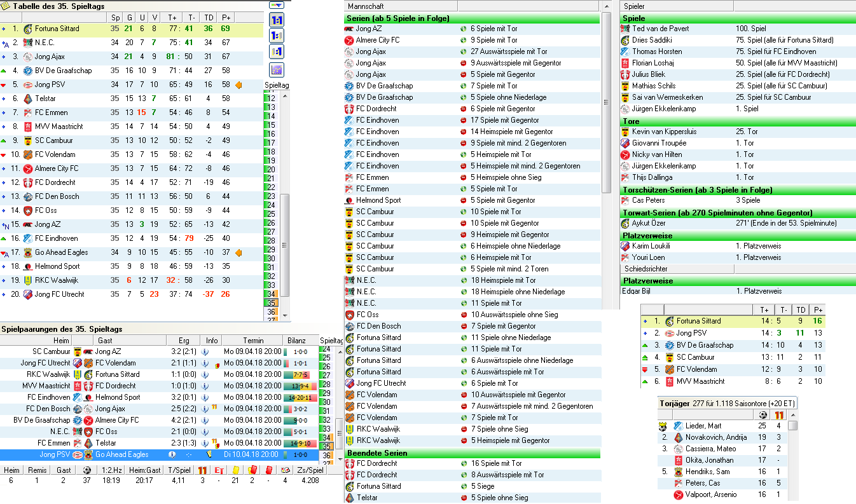Click the penalty '11' header in the Torjäger list

click(779, 414)
